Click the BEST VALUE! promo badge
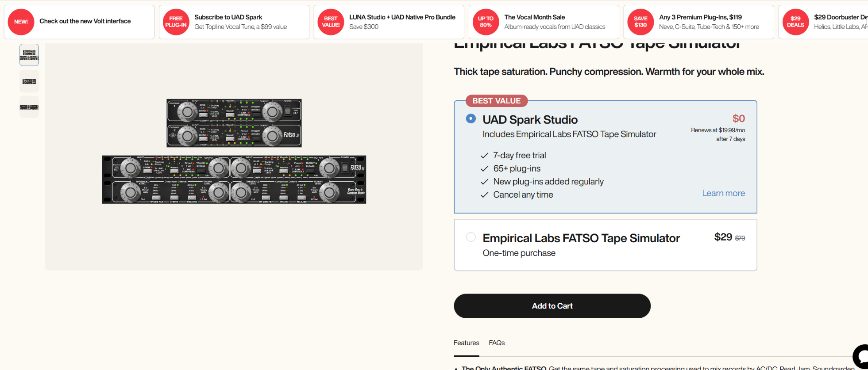Image resolution: width=868 pixels, height=370 pixels. tap(331, 22)
